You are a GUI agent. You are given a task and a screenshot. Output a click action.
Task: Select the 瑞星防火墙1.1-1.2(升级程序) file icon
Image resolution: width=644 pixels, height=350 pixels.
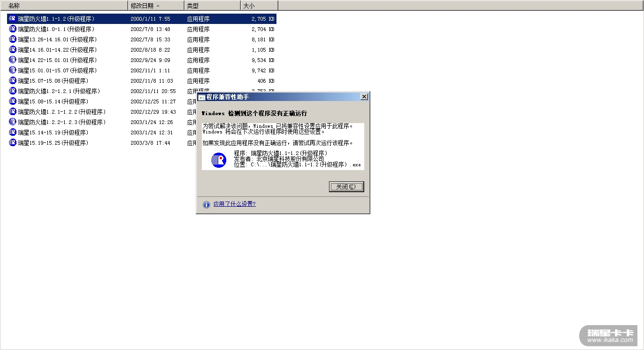(13, 19)
